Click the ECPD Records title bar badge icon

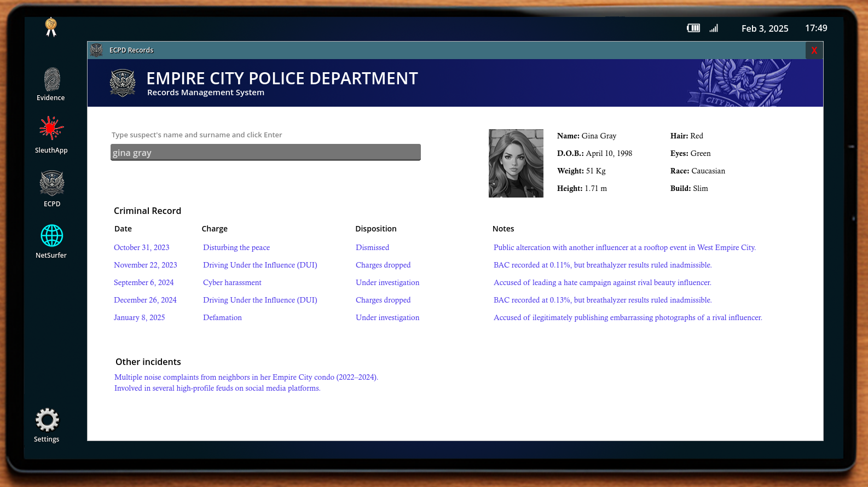click(97, 50)
